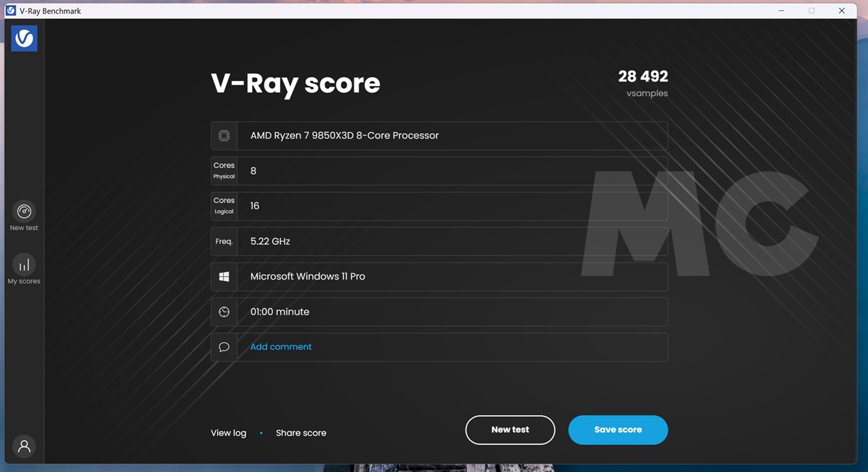Open the View log link

point(228,433)
